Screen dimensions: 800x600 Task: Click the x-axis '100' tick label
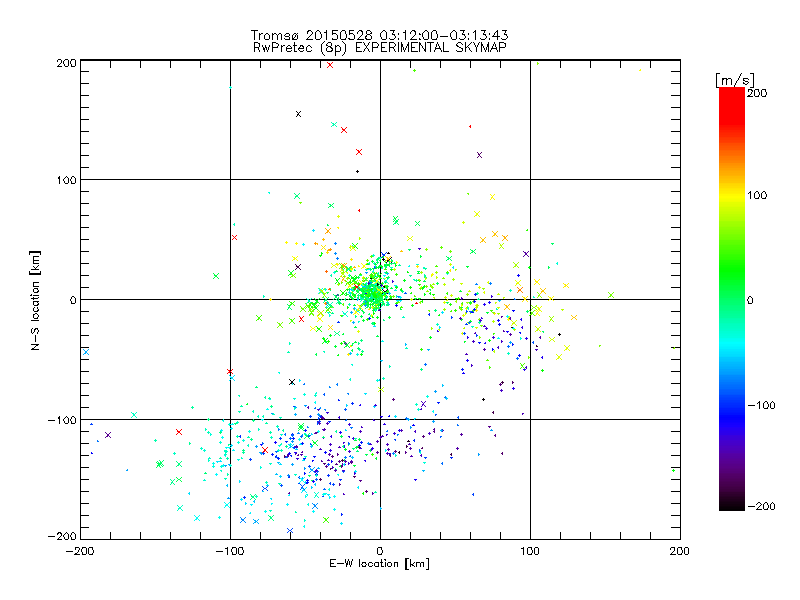tap(530, 551)
